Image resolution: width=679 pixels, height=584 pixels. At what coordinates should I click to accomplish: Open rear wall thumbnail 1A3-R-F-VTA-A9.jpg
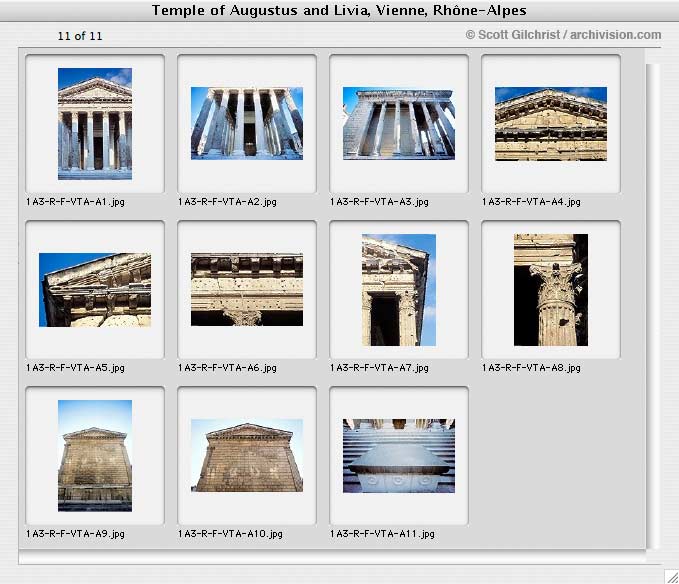tap(95, 456)
